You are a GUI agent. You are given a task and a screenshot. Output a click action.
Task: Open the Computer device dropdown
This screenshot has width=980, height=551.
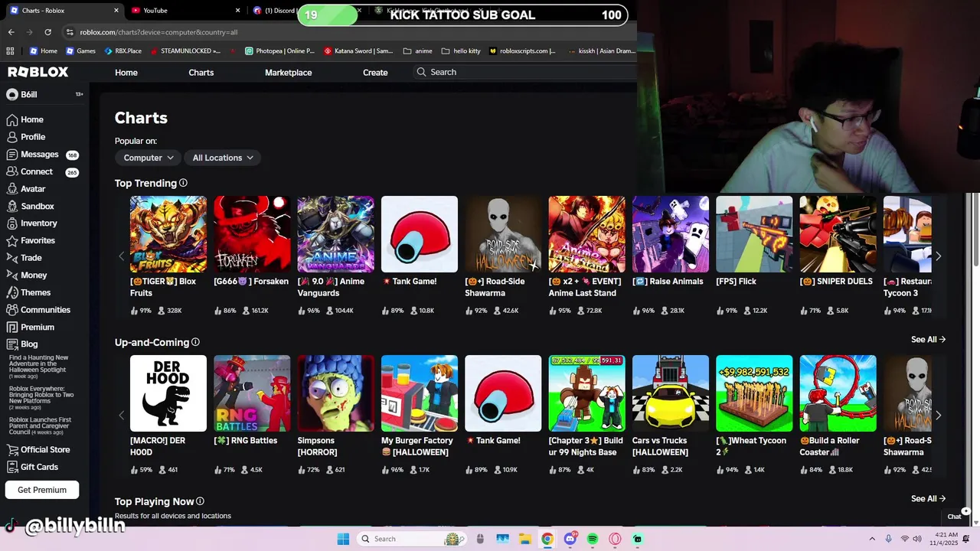(149, 158)
